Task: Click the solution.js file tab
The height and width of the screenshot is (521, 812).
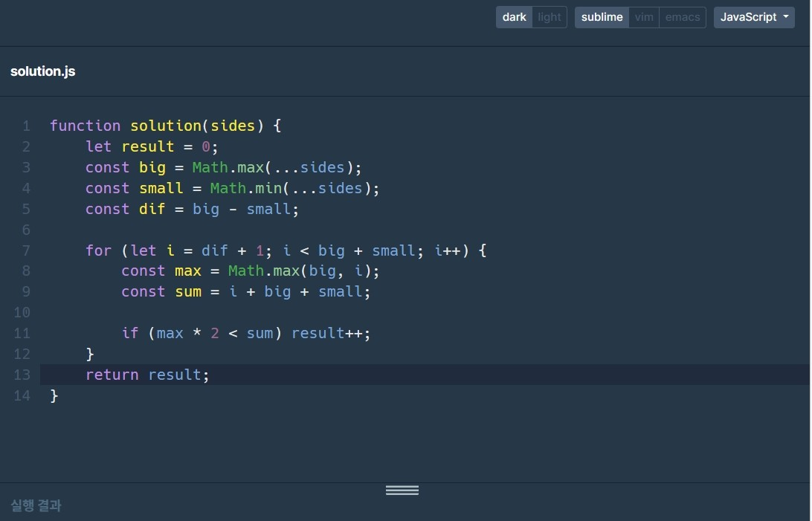Action: pyautogui.click(x=43, y=71)
